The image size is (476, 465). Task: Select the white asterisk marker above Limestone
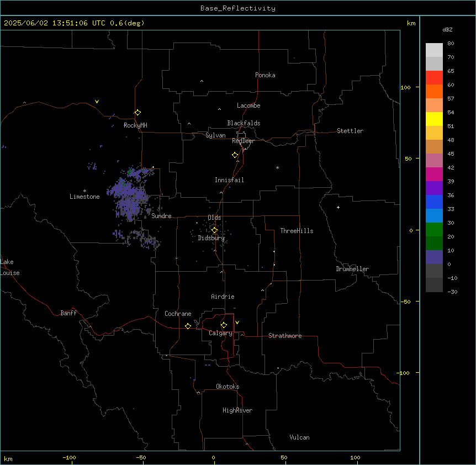coord(84,191)
